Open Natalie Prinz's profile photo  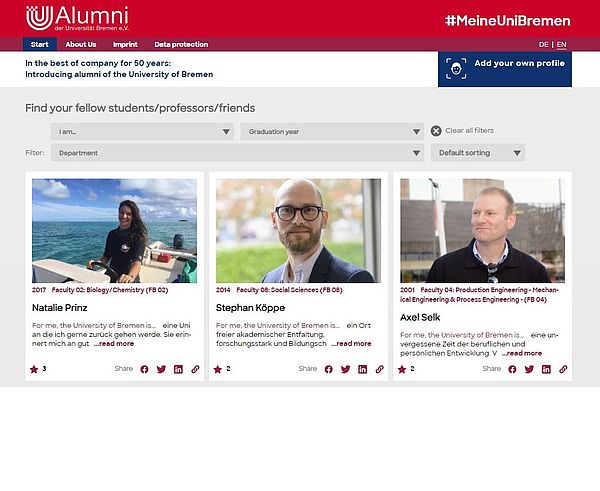(x=114, y=230)
